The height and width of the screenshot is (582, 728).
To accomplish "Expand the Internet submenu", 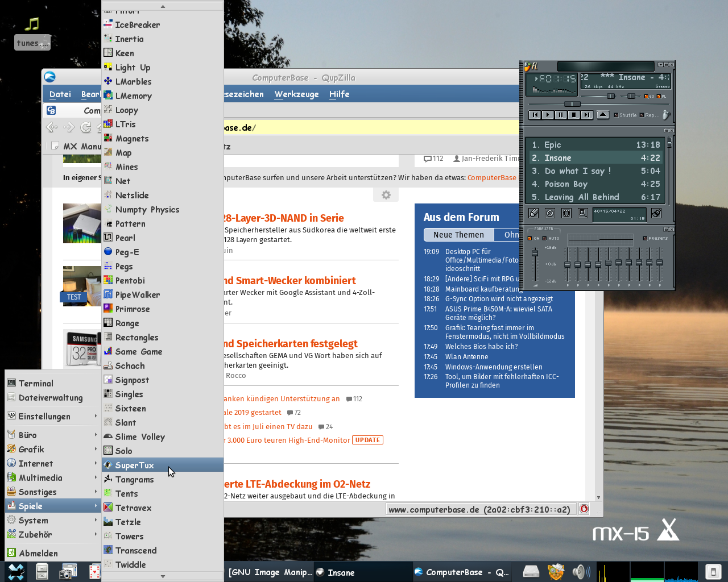I will click(53, 463).
